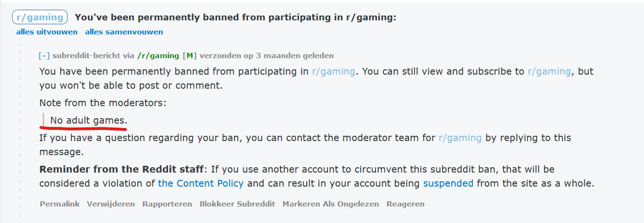
Task: Open the green /r/gaming sender link
Action: [158, 56]
